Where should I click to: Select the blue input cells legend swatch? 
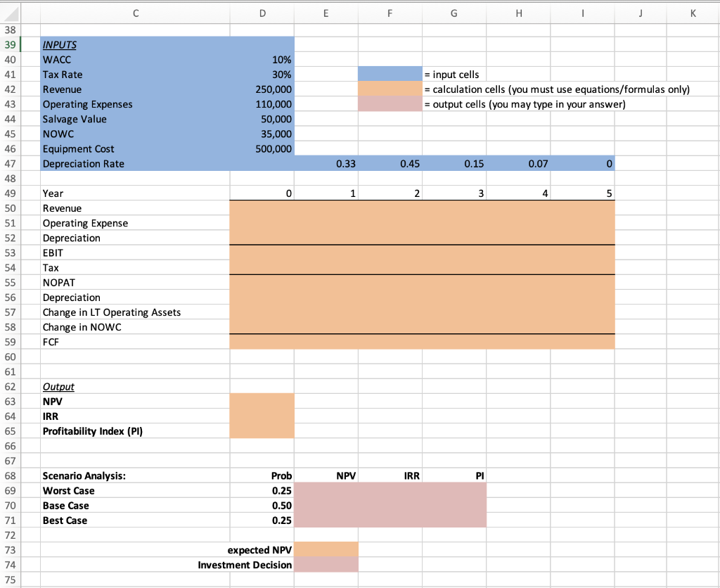(390, 74)
